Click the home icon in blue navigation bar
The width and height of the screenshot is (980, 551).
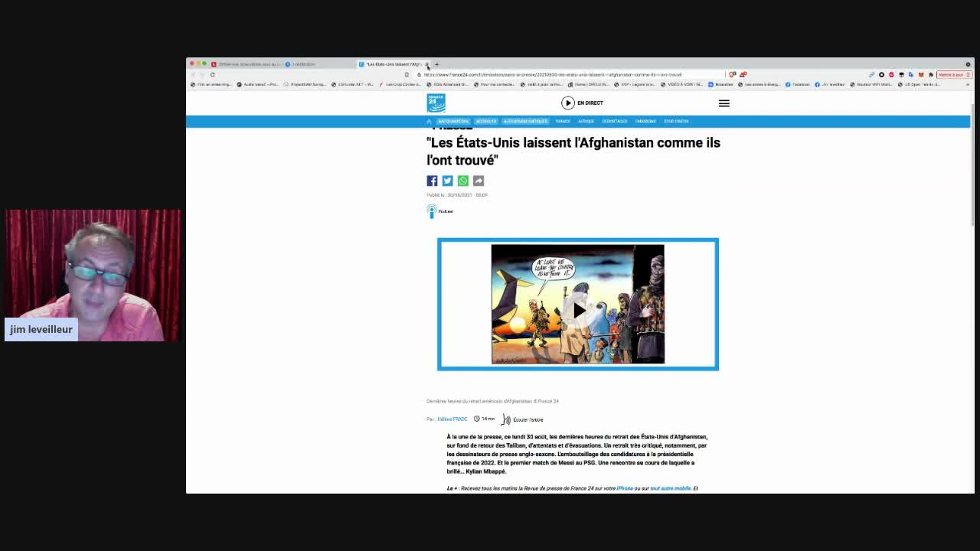pyautogui.click(x=430, y=121)
